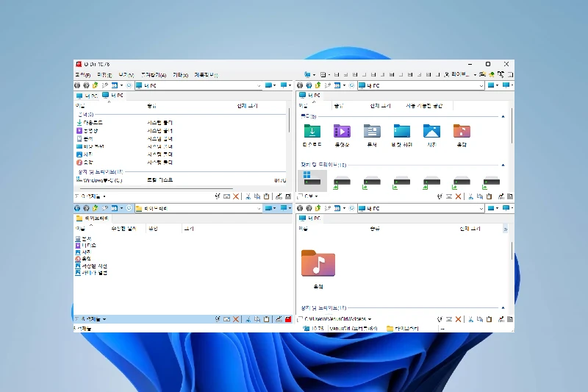
Task: Refresh the details-list My PC pane
Action: click(x=129, y=85)
